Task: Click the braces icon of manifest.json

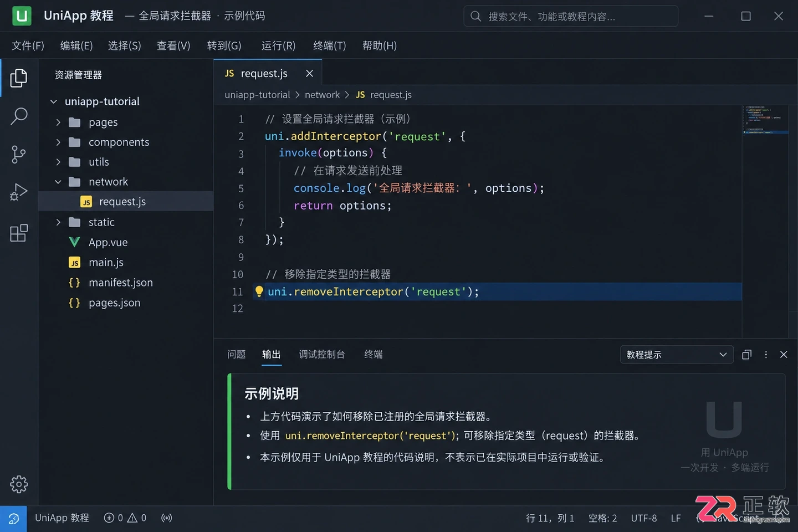Action: (74, 283)
